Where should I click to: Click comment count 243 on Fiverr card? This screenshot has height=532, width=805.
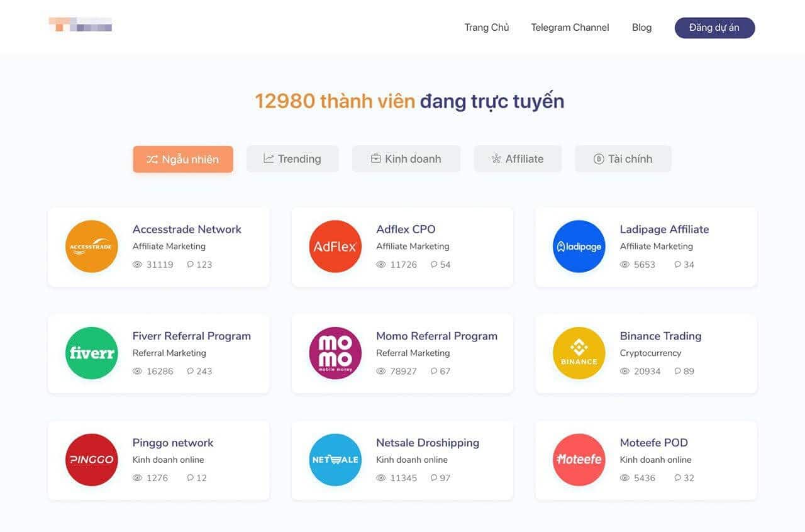click(x=204, y=372)
